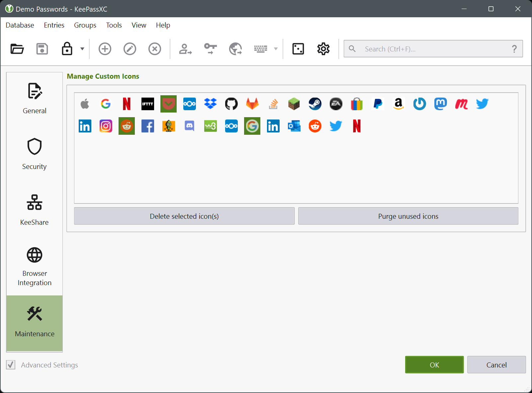This screenshot has height=393, width=532.
Task: Select the Dropbox custom icon
Action: [210, 104]
